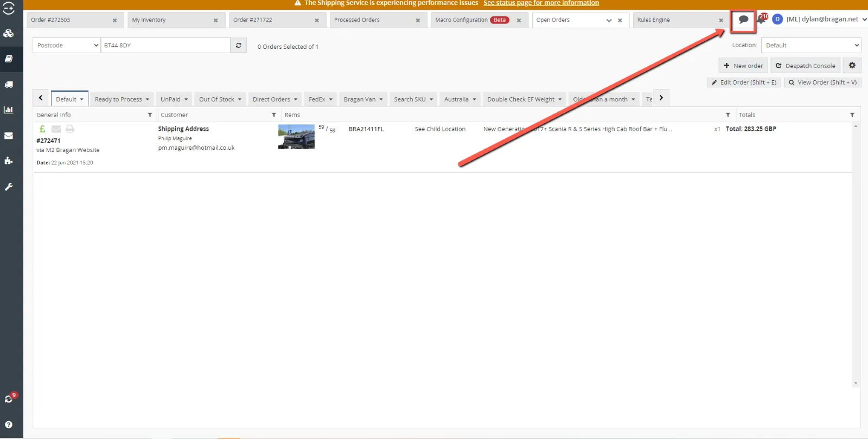868x439 pixels.
Task: Open the chat messages speech bubble icon
Action: tap(743, 20)
